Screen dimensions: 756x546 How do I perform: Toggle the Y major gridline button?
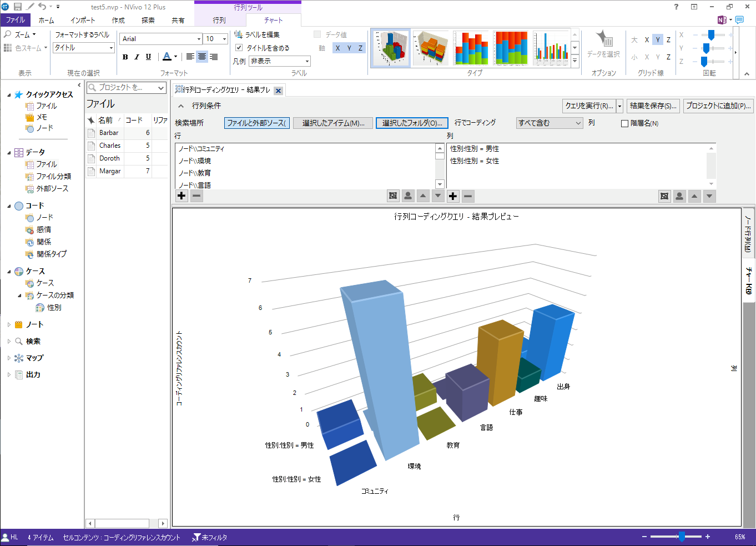pyautogui.click(x=658, y=40)
